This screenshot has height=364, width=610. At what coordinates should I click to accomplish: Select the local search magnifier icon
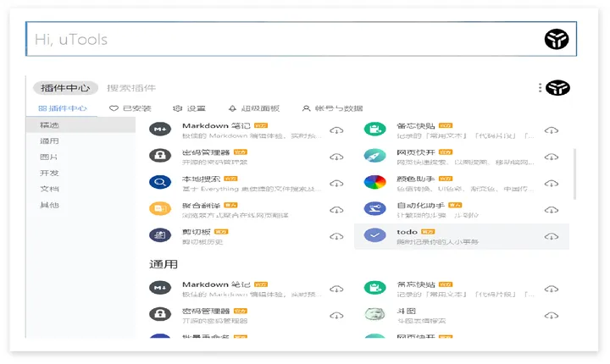160,182
